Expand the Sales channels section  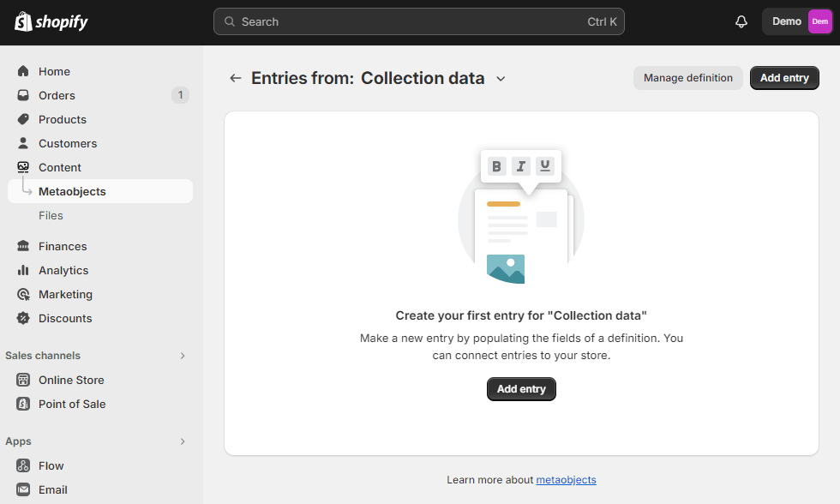(x=182, y=356)
